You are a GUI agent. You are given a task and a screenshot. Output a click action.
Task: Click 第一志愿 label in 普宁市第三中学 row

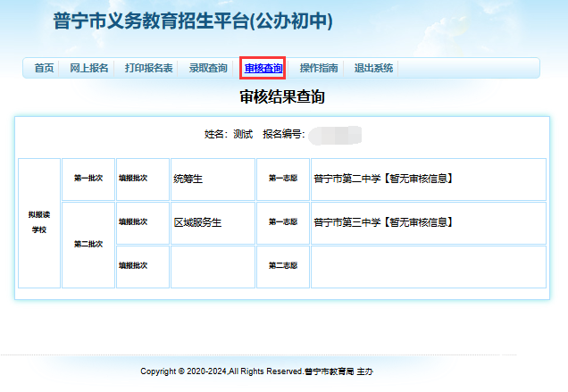tap(283, 222)
